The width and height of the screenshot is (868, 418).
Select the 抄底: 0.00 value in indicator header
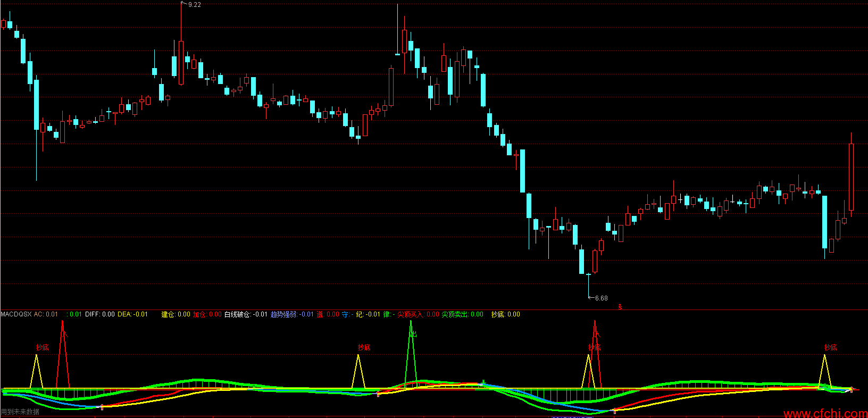coord(505,314)
